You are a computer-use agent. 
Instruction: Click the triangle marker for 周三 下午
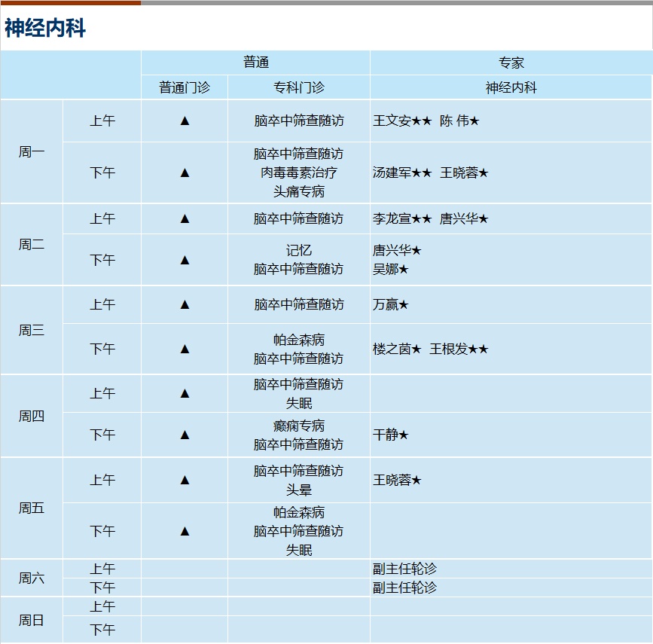click(x=185, y=349)
